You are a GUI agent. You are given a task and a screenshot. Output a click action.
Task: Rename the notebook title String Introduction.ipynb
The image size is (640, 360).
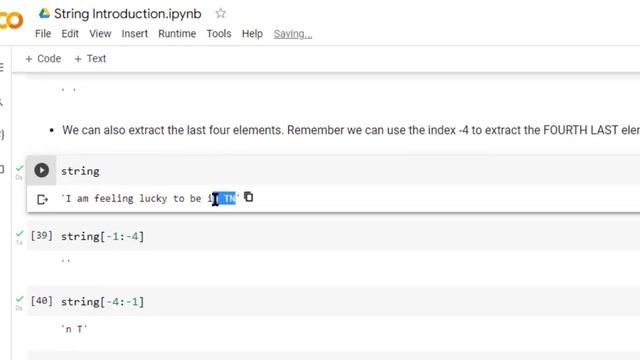128,13
